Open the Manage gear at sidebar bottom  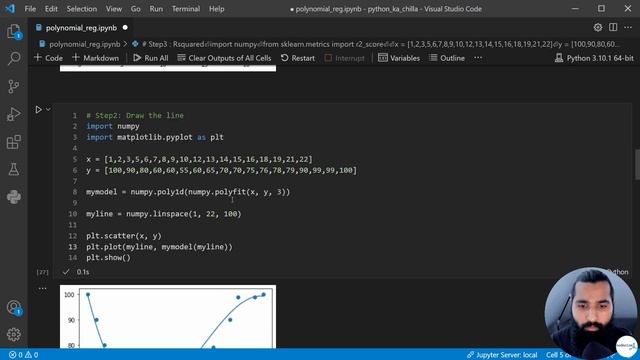point(13,335)
